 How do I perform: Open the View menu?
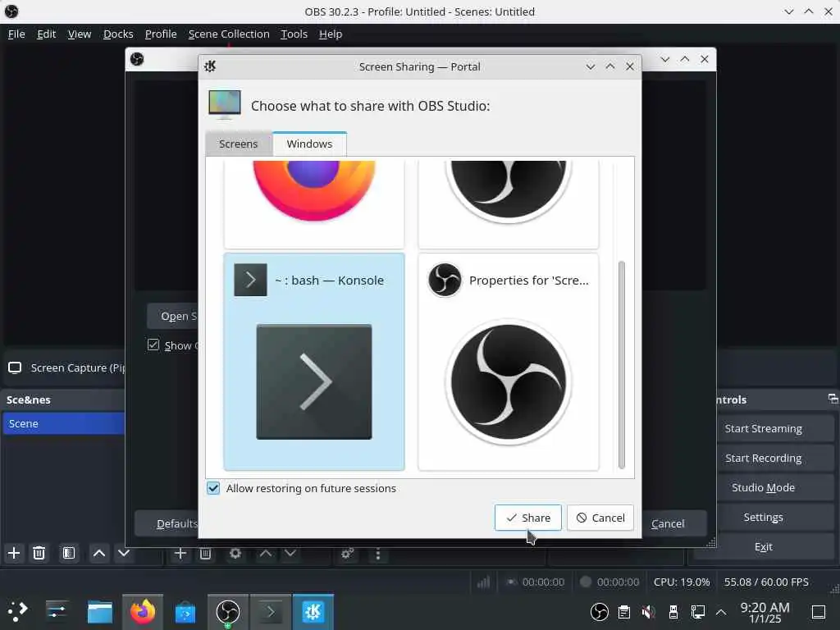(80, 34)
